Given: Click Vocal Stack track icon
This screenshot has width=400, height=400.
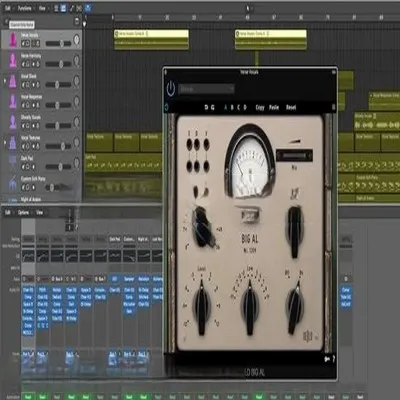Looking at the screenshot, I should [x=13, y=81].
